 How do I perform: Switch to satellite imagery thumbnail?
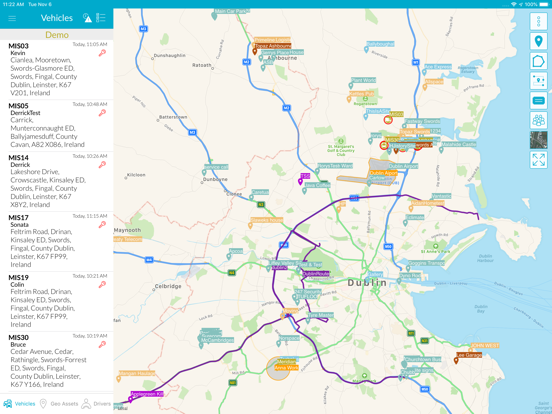click(x=538, y=140)
